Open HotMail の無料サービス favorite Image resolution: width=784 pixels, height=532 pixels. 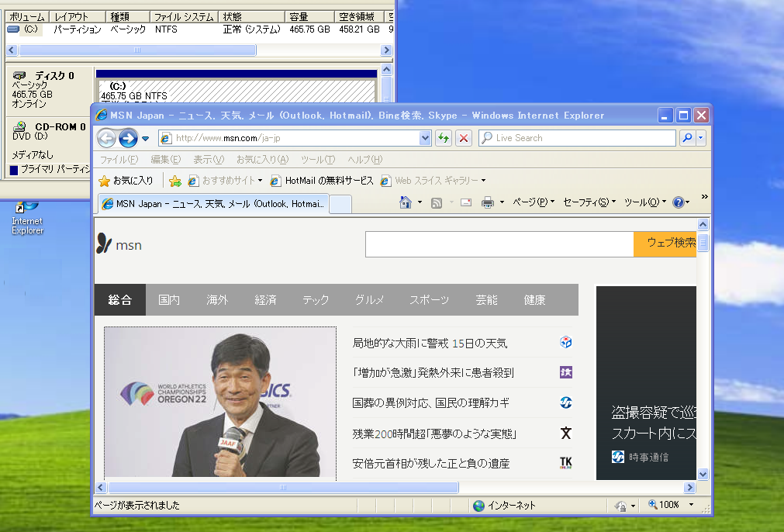(x=322, y=181)
